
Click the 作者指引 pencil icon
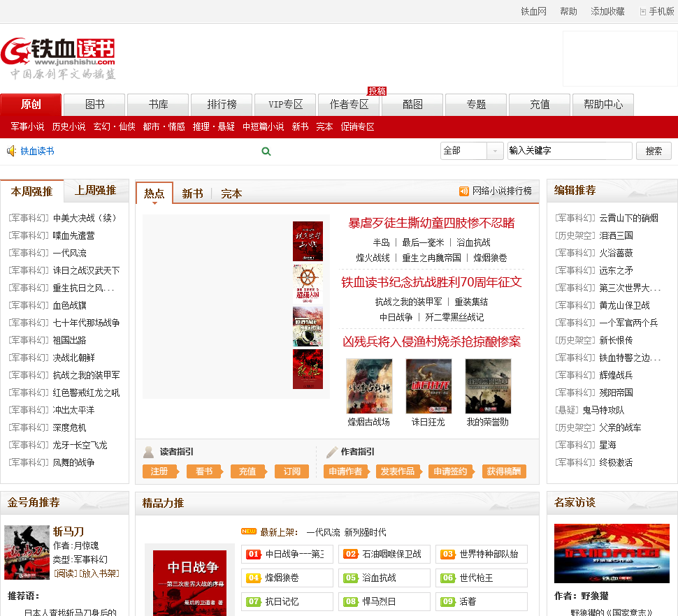(x=331, y=452)
